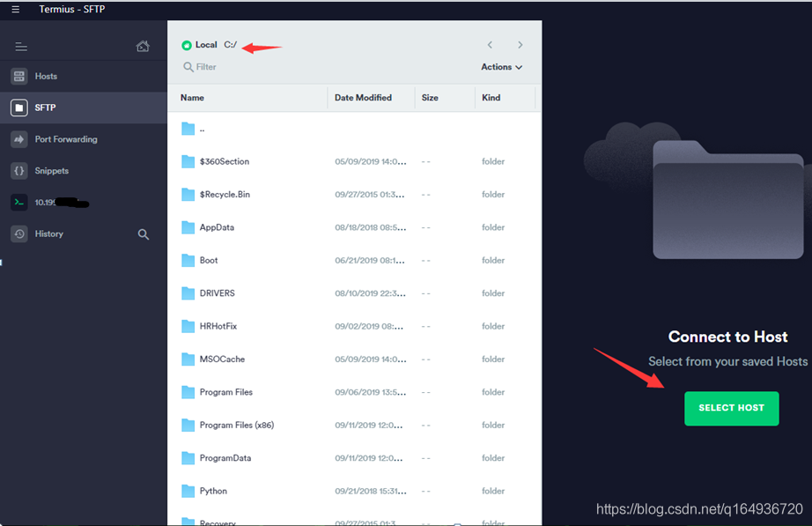Click the $Recycle.Bin folder icon

point(188,195)
